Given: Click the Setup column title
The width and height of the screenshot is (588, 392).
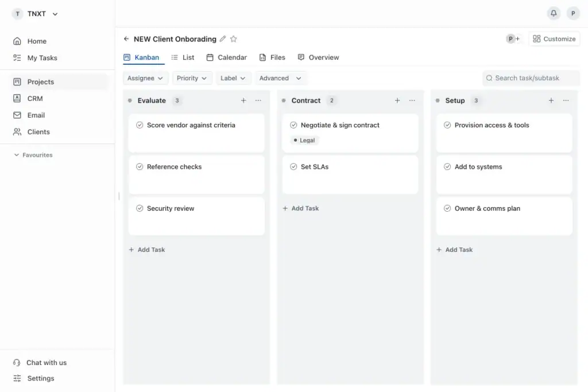Looking at the screenshot, I should coord(455,100).
